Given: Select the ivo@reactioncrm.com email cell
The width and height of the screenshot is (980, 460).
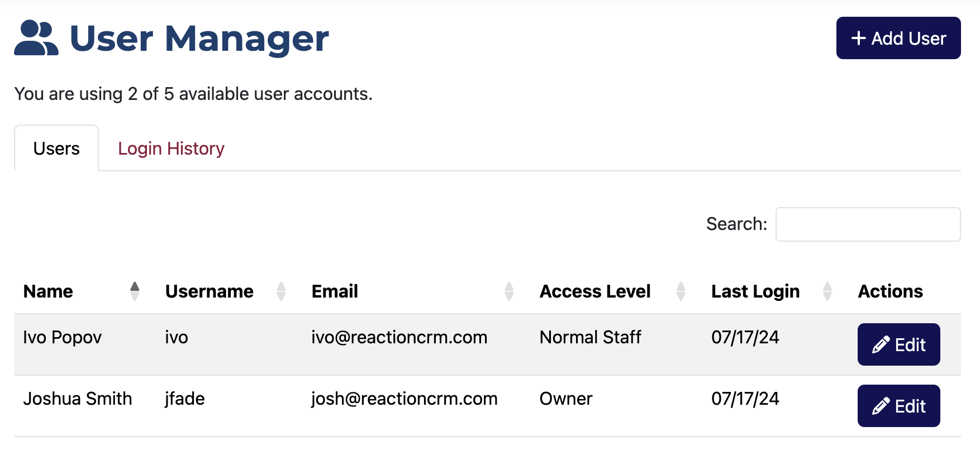Looking at the screenshot, I should [x=399, y=337].
